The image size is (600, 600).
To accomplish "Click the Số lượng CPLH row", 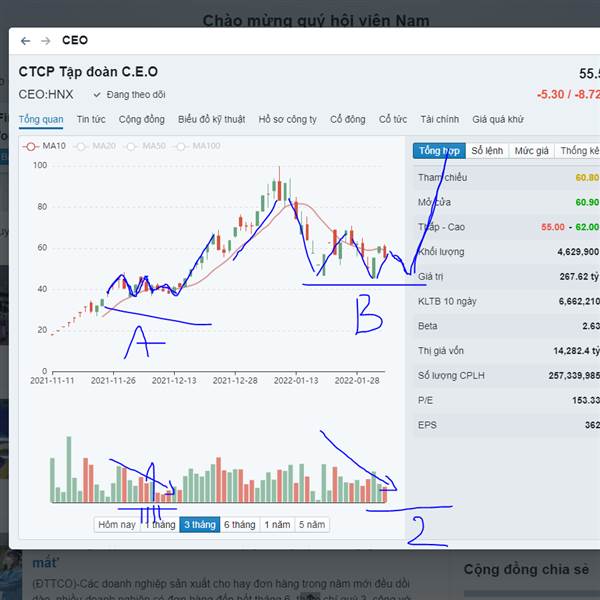I will click(507, 375).
